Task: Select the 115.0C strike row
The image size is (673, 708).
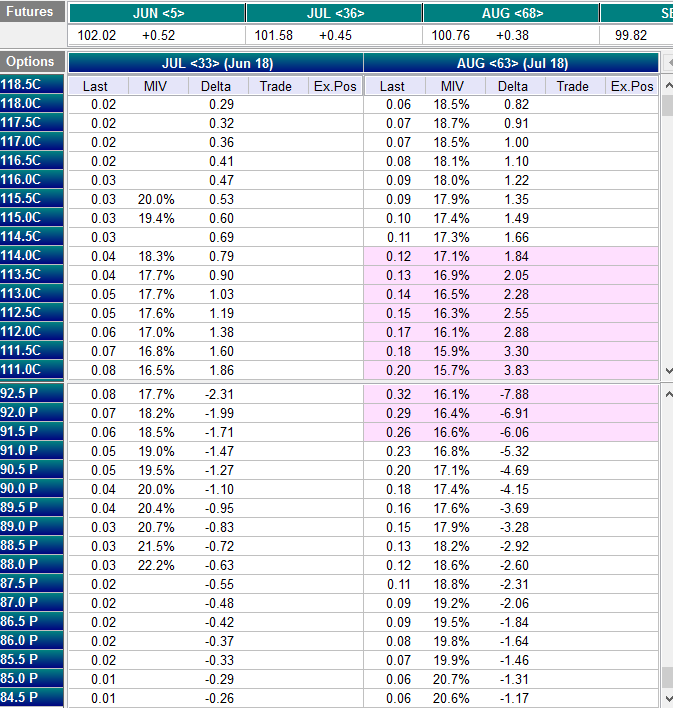Action: (32, 217)
